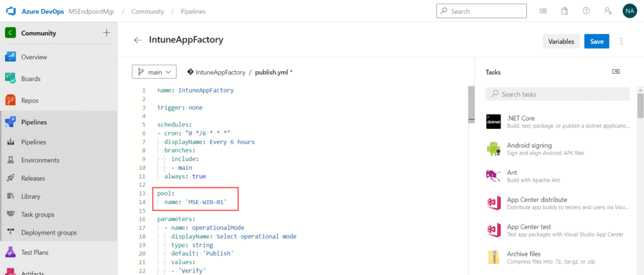Click the text 'trigger: none' on line 3
644x275 pixels.
pyautogui.click(x=180, y=108)
